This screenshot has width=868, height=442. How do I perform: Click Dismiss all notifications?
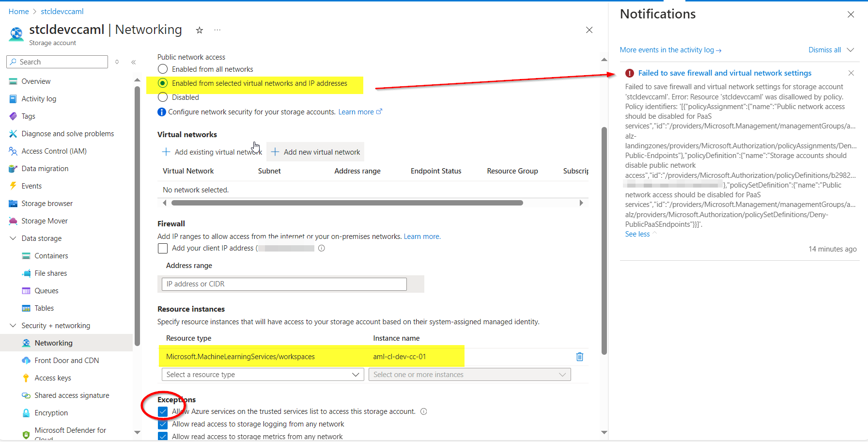(x=824, y=50)
